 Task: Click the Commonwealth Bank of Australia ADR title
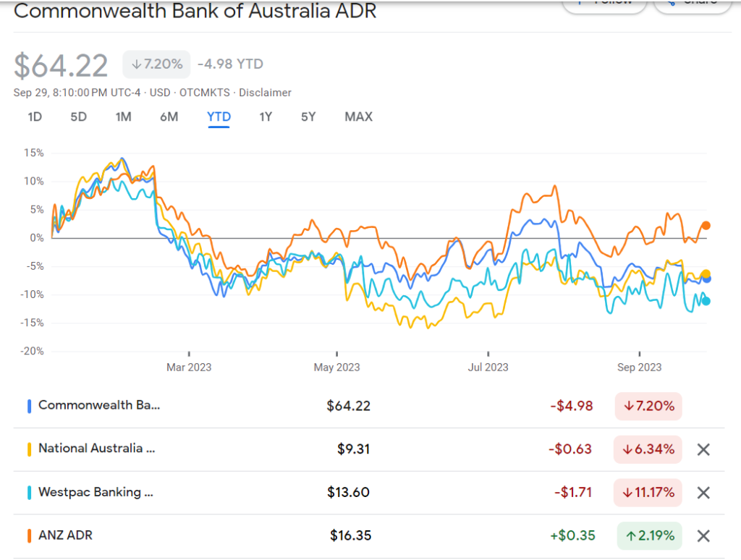tap(195, 11)
